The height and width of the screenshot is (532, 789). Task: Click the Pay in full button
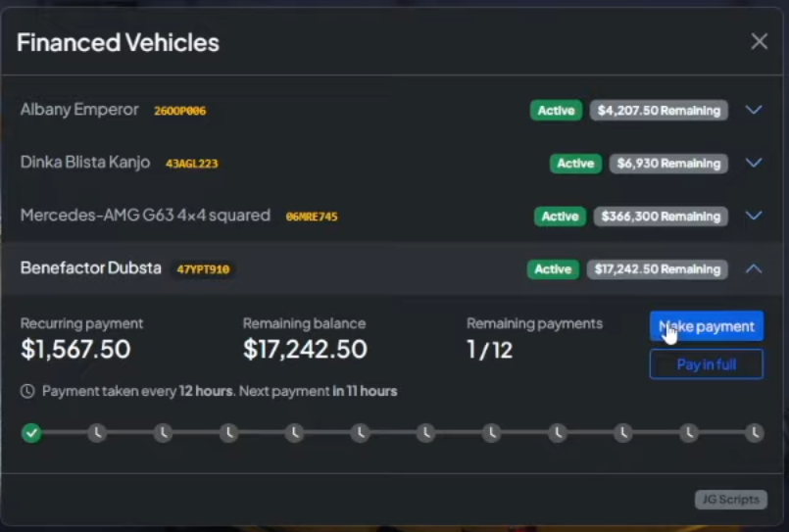pyautogui.click(x=706, y=364)
